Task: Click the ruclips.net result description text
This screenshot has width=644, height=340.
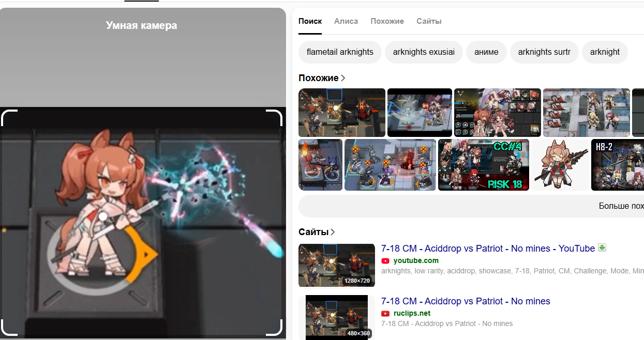Action: pyautogui.click(x=447, y=324)
